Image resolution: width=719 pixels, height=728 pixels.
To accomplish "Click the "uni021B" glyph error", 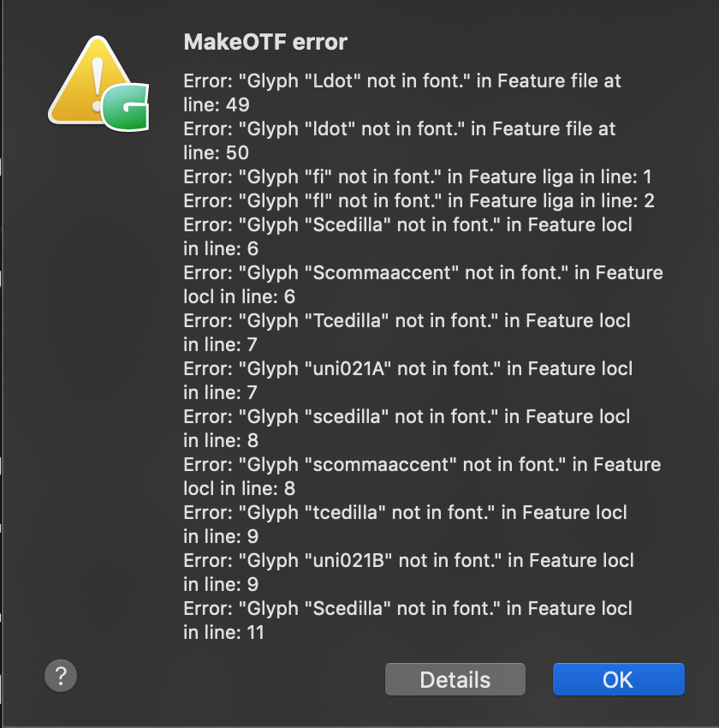I will (408, 572).
